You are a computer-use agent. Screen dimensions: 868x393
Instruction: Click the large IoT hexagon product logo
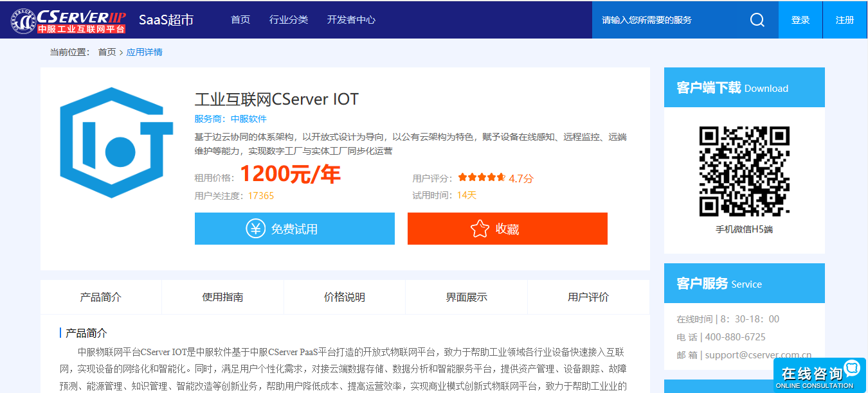click(x=116, y=143)
